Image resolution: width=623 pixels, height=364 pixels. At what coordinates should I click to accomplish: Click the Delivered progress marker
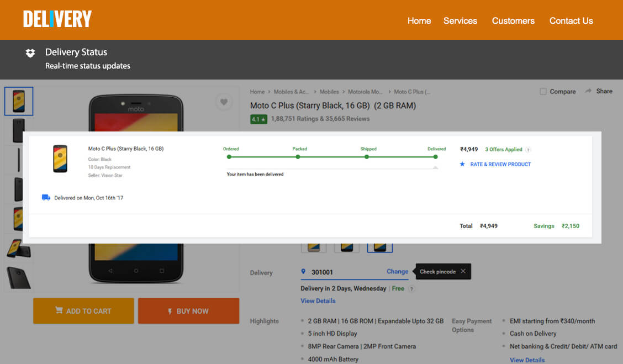(435, 157)
